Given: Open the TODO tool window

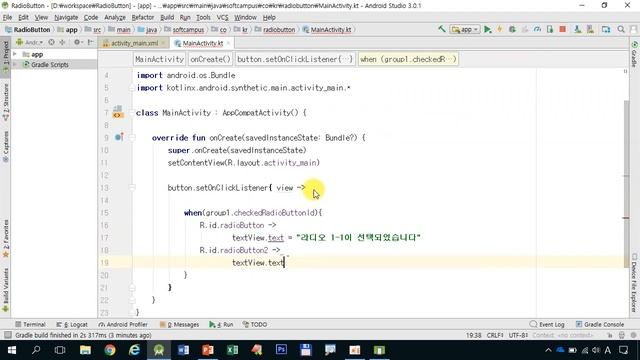Looking at the screenshot, I should click(255, 324).
